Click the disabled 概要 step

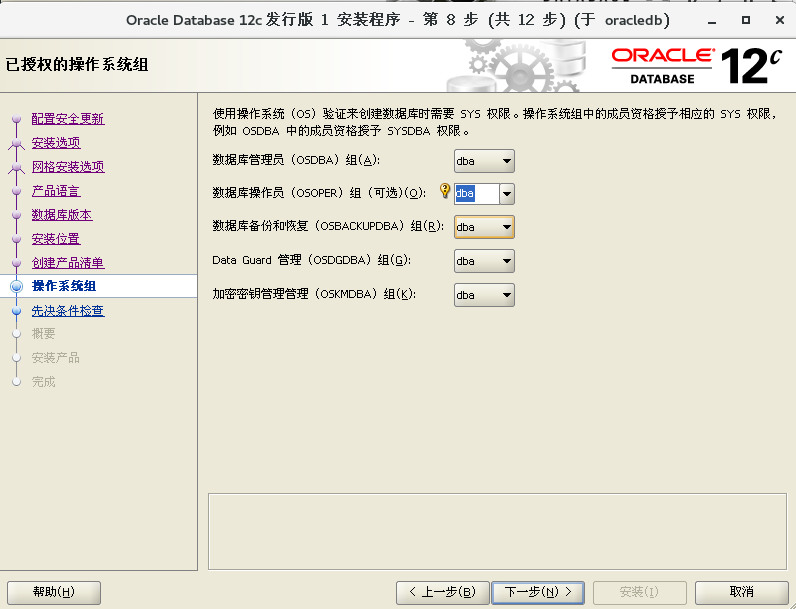[x=44, y=334]
